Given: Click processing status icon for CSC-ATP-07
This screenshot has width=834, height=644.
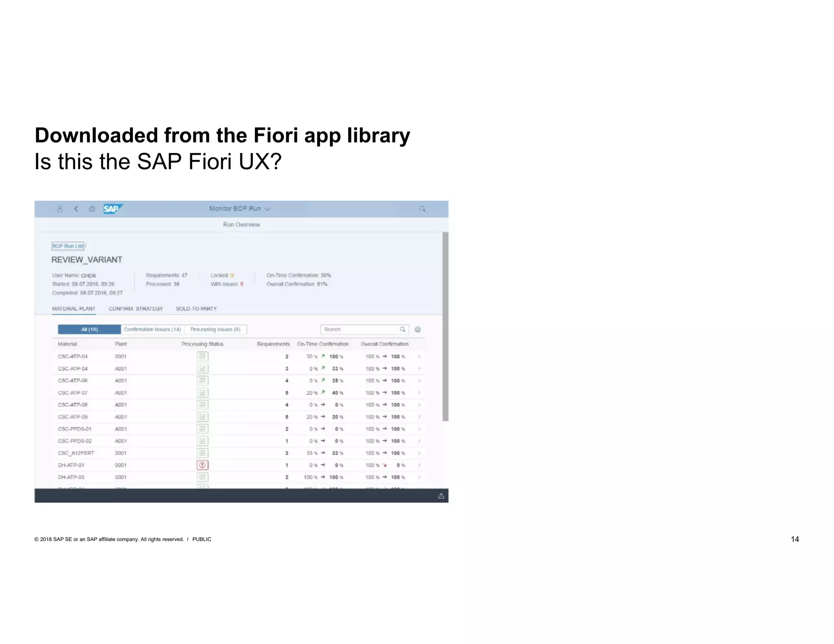Looking at the screenshot, I should 202,393.
